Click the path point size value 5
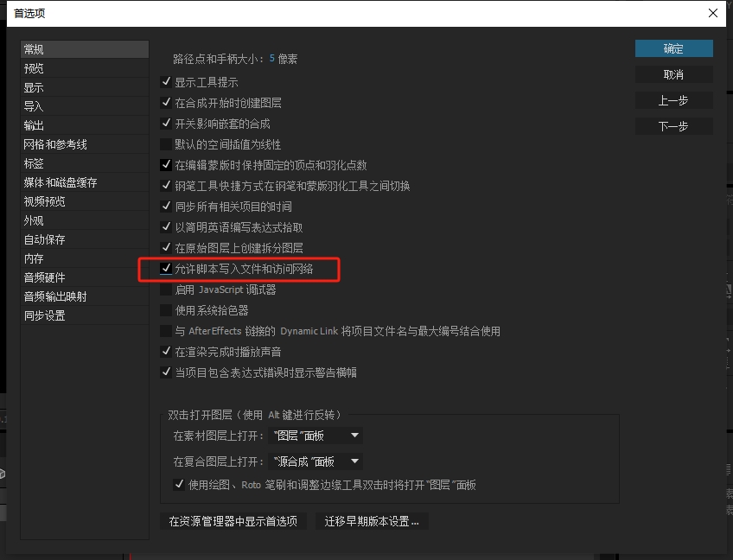The height and width of the screenshot is (560, 733). pyautogui.click(x=272, y=59)
